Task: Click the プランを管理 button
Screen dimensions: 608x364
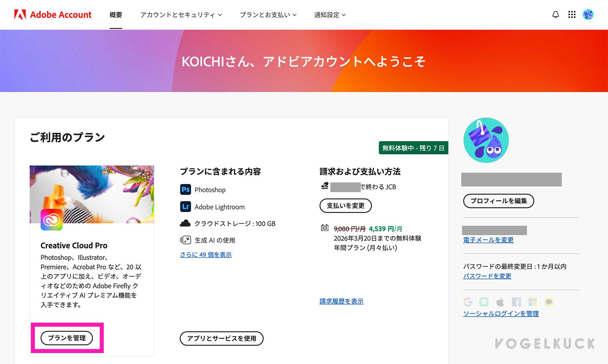Action: [x=66, y=338]
